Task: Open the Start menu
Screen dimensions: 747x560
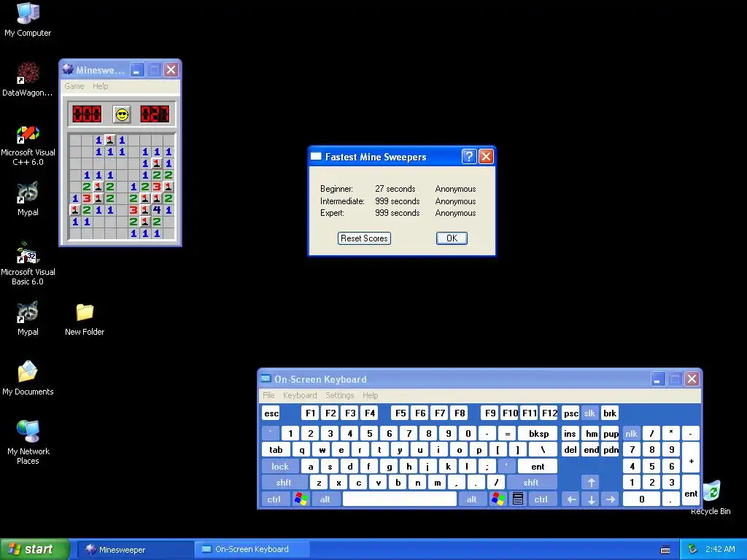Action: (34, 549)
